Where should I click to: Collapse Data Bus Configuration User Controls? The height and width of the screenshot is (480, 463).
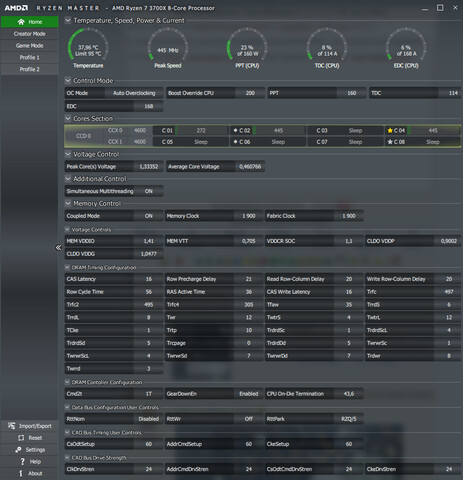coord(67,407)
